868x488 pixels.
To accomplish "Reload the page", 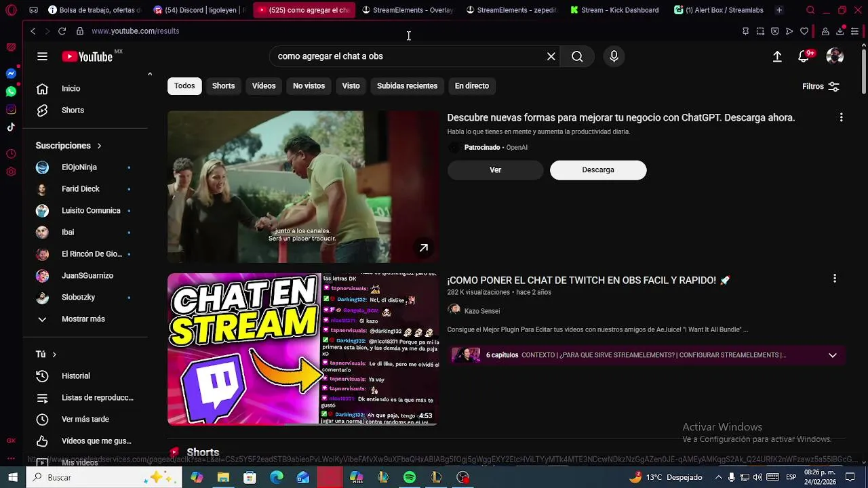I will (x=62, y=31).
